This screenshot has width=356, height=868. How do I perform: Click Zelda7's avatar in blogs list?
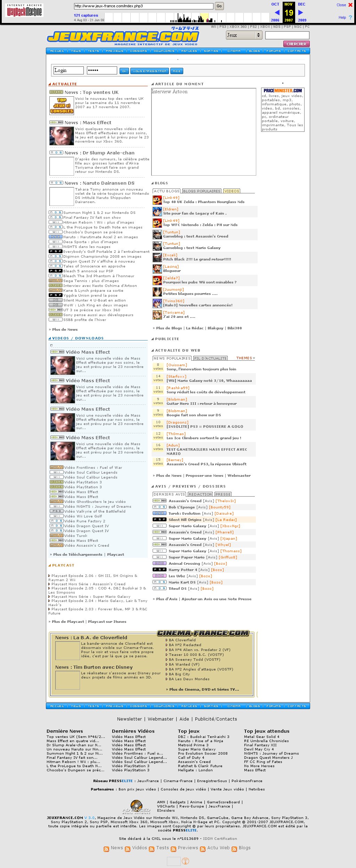tap(157, 280)
